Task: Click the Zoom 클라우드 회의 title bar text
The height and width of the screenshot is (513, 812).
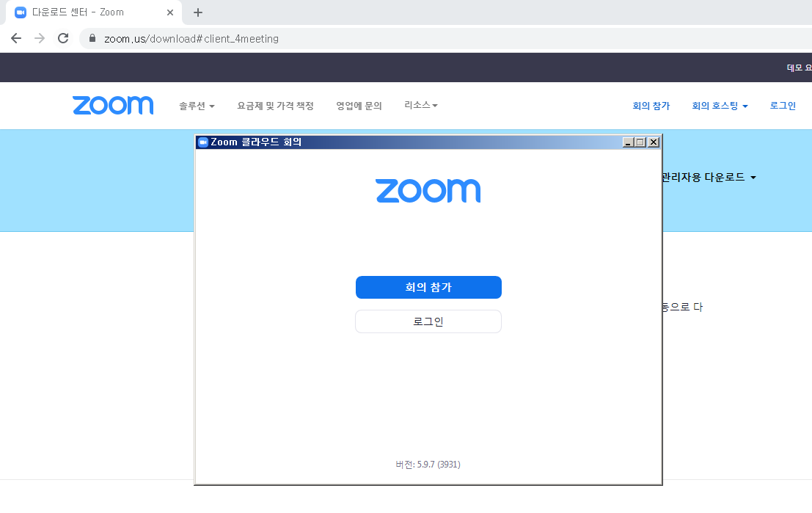Action: 256,142
